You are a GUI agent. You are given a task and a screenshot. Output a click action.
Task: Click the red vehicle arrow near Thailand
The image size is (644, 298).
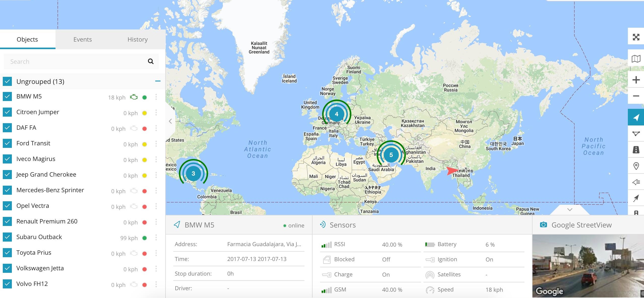[452, 171]
